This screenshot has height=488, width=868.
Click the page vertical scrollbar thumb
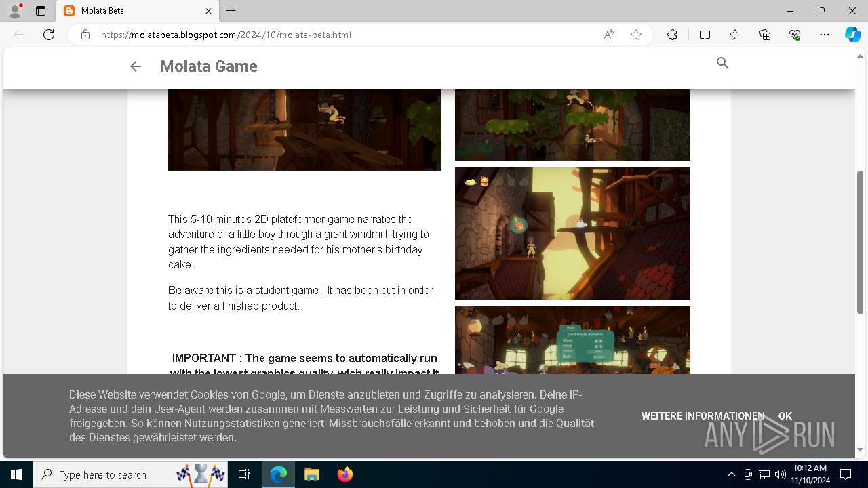(x=861, y=242)
